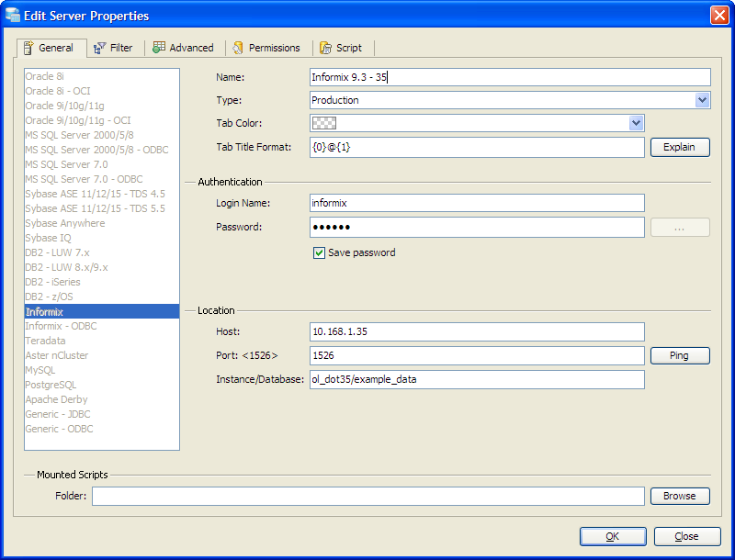Click the Advanced tab grid icon
This screenshot has width=735, height=560.
[159, 48]
